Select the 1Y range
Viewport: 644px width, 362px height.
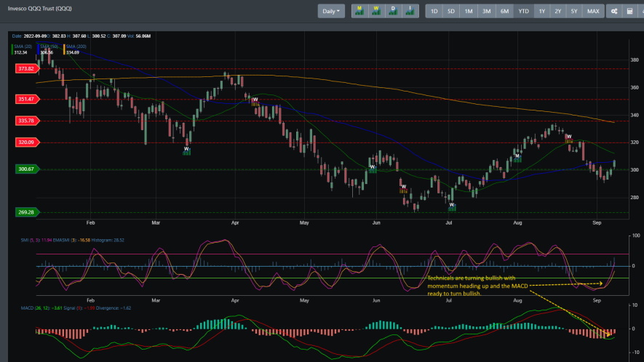542,11
